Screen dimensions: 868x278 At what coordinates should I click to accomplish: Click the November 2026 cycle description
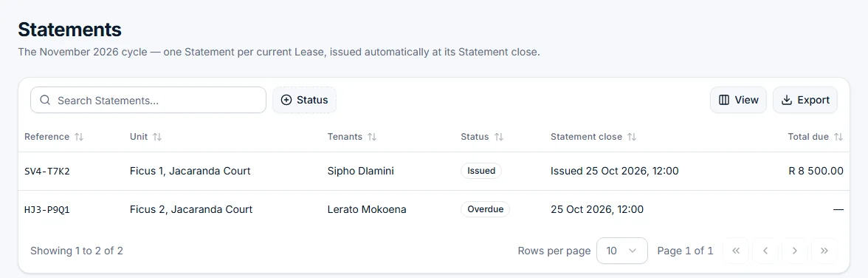[x=278, y=52]
